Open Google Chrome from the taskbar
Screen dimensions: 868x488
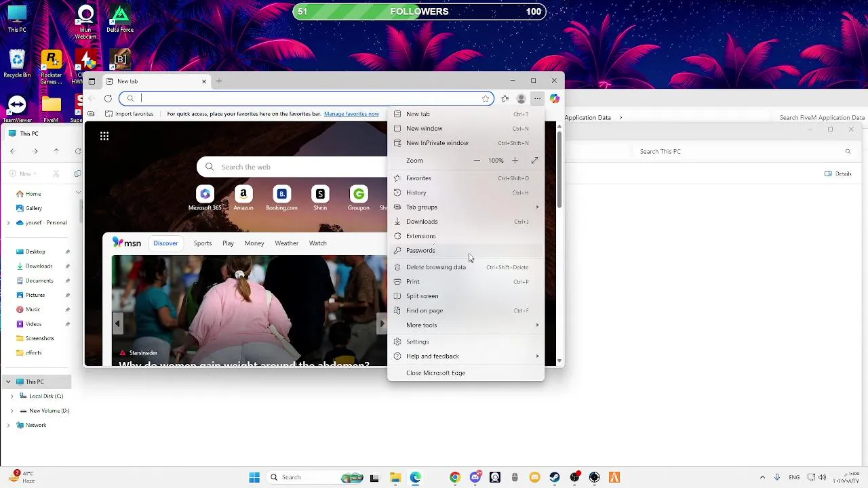(455, 477)
